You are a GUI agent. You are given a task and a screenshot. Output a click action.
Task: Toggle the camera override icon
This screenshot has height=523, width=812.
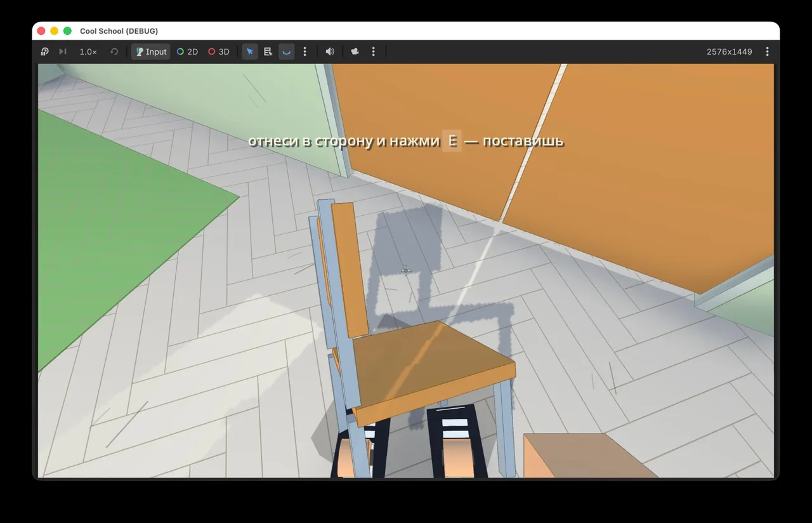click(x=355, y=51)
